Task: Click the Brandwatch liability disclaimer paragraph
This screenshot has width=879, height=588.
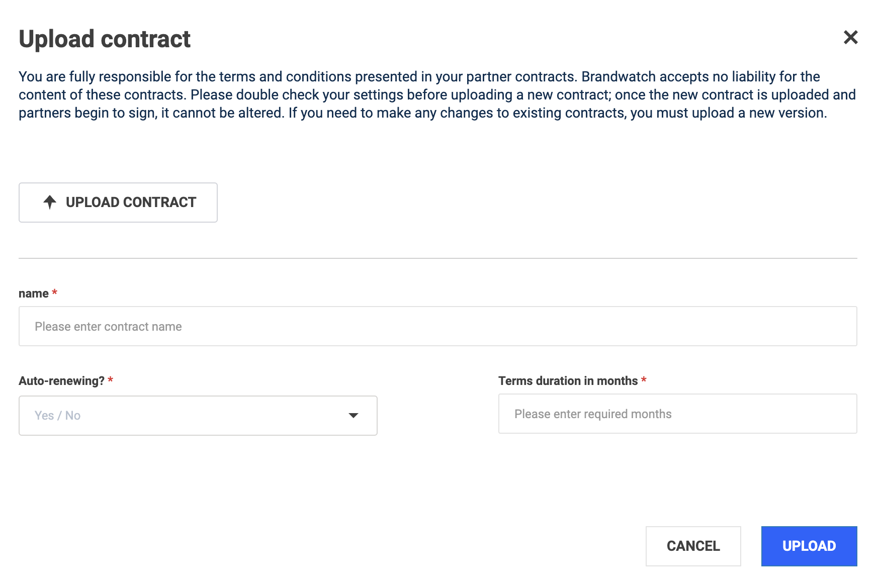Action: click(x=437, y=94)
